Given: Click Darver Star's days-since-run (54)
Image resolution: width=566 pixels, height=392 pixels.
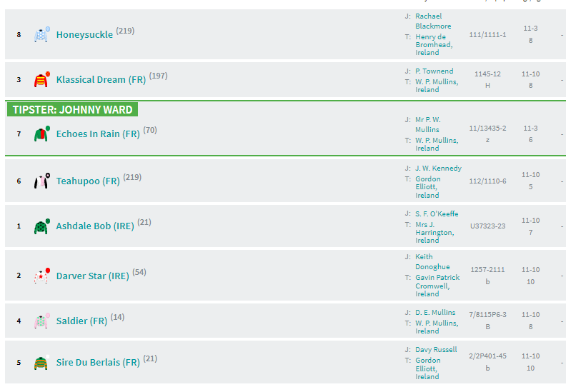Looking at the screenshot, I should pyautogui.click(x=139, y=272).
